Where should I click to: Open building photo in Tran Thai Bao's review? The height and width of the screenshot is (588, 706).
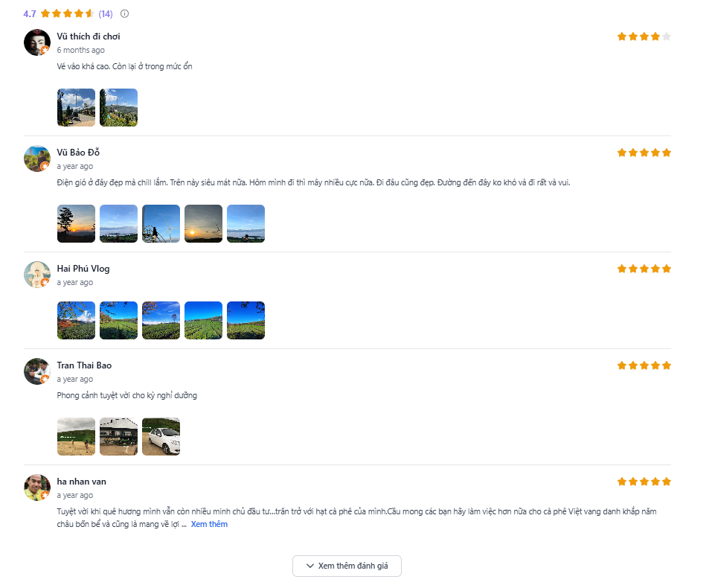click(x=118, y=437)
